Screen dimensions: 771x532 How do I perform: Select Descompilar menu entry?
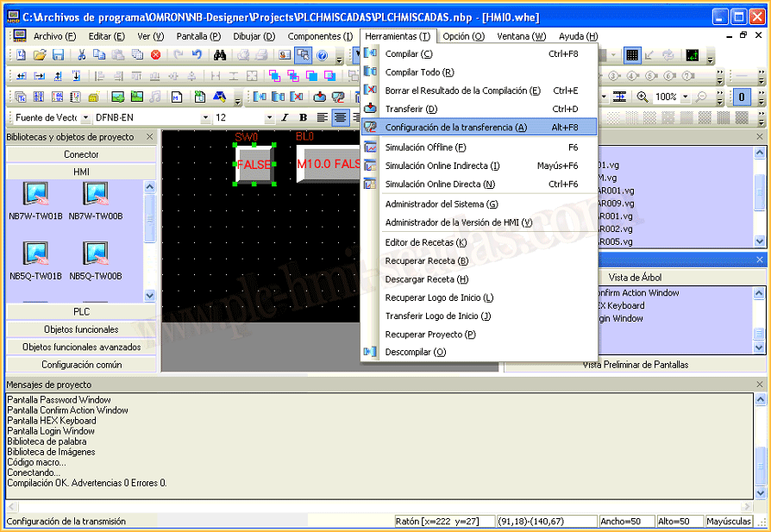click(415, 352)
